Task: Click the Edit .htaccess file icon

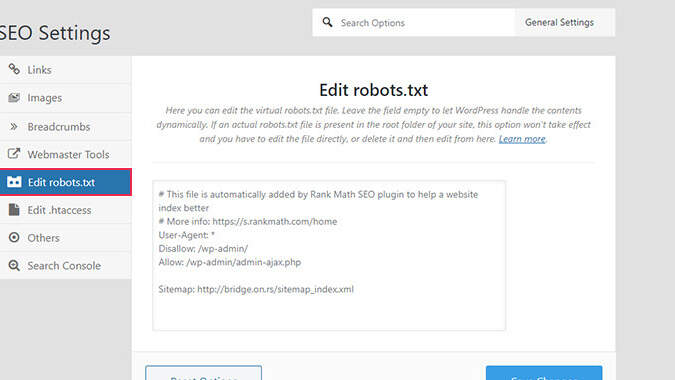Action: point(14,210)
